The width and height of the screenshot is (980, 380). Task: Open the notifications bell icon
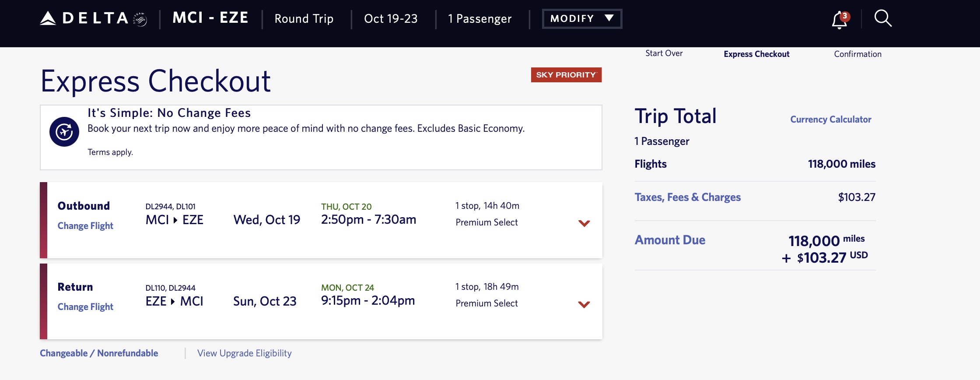pyautogui.click(x=839, y=20)
